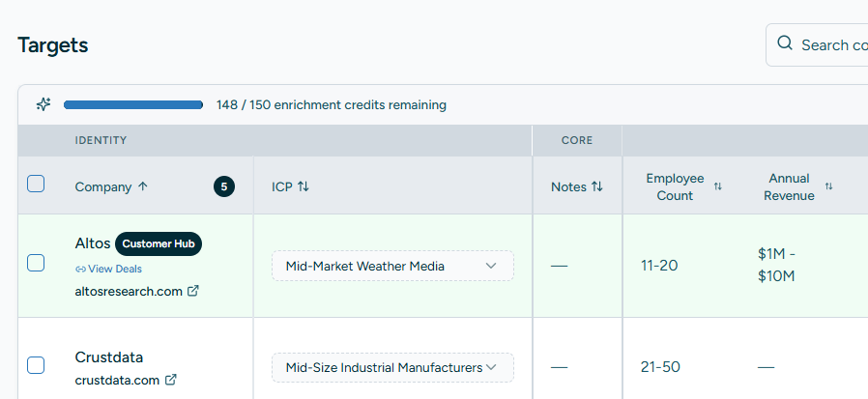Open View Deals link for Altos
This screenshot has height=399, width=868.
click(x=115, y=269)
